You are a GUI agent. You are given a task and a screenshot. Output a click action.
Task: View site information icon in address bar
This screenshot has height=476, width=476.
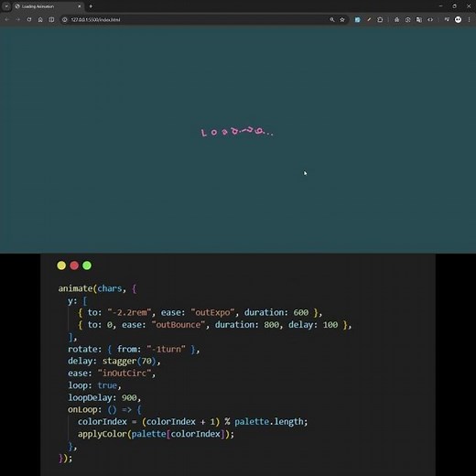[65, 19]
